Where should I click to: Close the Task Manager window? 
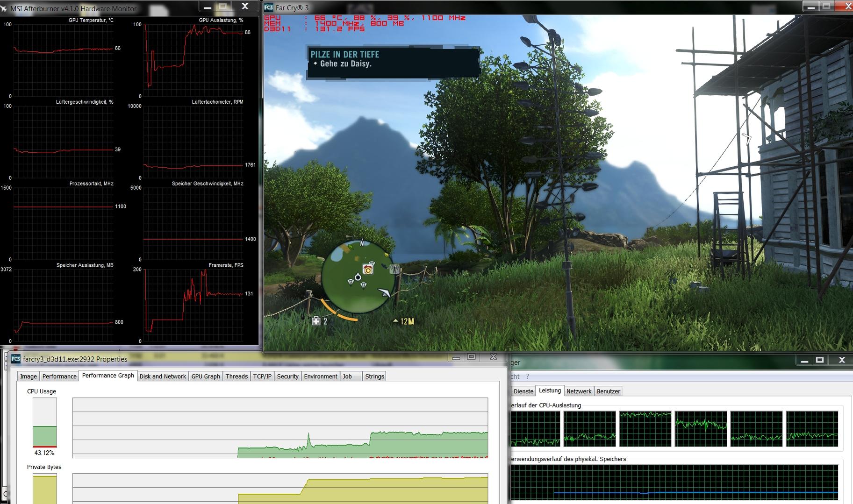coord(842,360)
